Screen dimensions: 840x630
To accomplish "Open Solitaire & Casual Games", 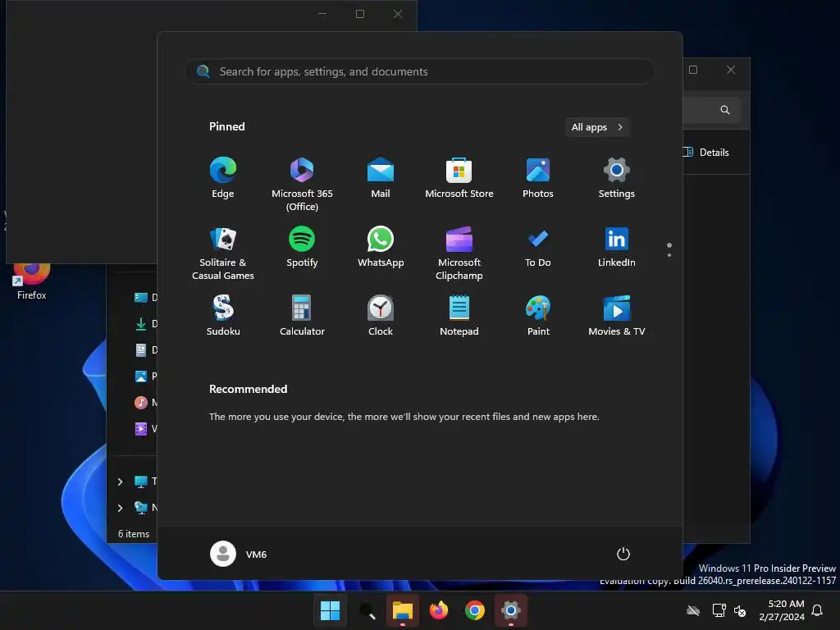I will 223,253.
